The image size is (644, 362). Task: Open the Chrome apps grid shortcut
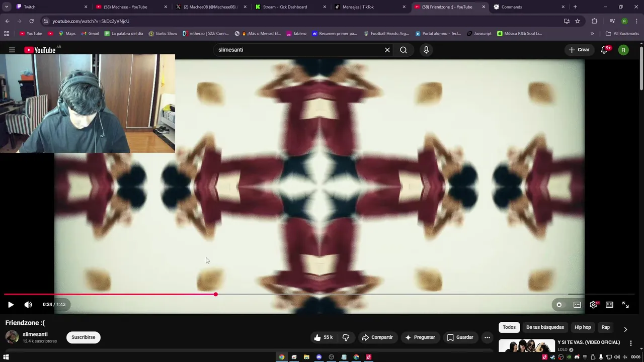click(x=7, y=34)
